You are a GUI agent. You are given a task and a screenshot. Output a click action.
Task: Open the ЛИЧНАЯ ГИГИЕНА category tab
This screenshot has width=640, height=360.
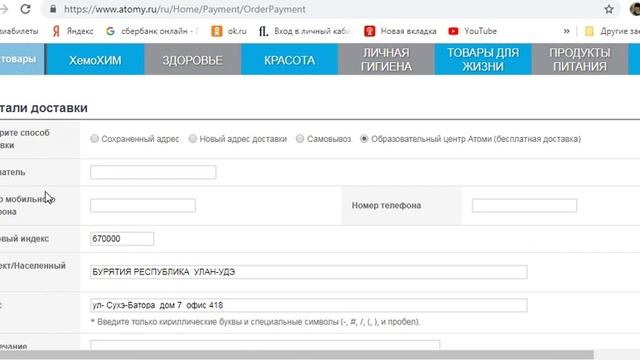click(x=386, y=60)
